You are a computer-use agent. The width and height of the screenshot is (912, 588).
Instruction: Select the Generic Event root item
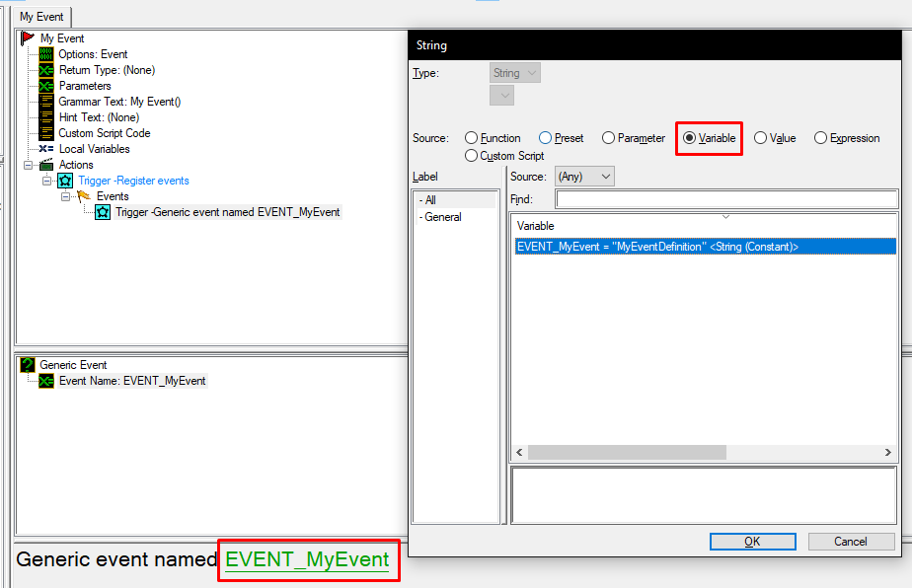click(x=73, y=365)
